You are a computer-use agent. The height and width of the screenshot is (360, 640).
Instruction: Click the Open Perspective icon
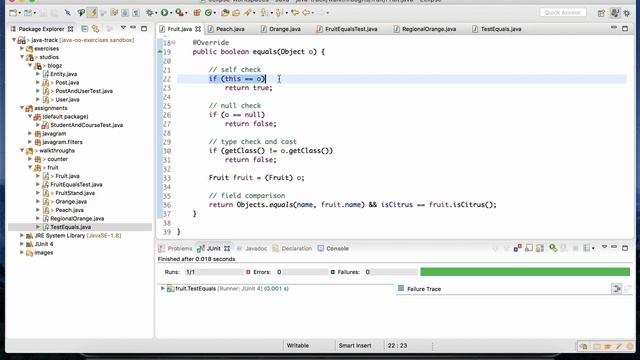pos(601,13)
